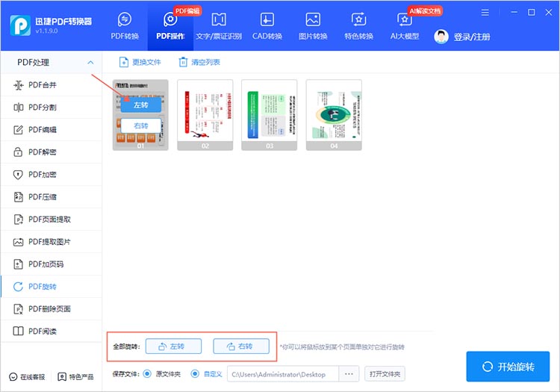Click 更换文件 button
Viewport: 560px width, 392px height.
coord(140,62)
